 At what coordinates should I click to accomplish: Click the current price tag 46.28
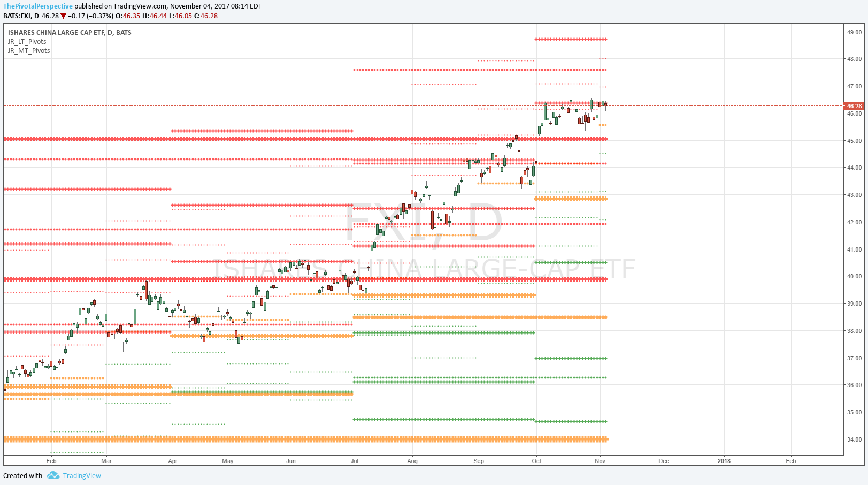[854, 106]
